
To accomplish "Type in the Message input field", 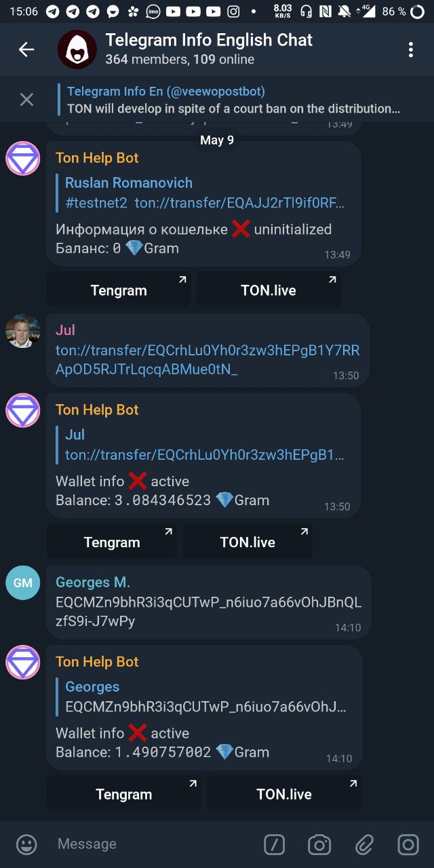I will coord(149,844).
